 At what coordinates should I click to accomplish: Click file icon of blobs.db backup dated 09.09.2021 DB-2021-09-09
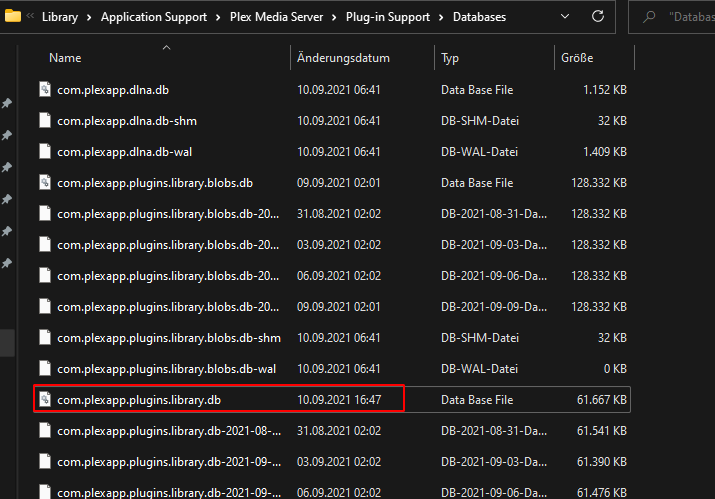click(x=45, y=307)
